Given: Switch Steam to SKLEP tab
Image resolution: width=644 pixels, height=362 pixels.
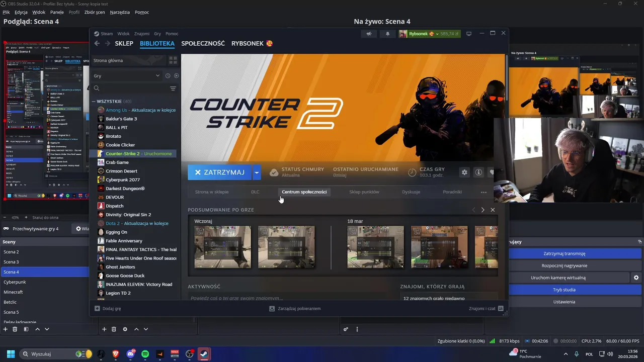Looking at the screenshot, I should pos(124,44).
